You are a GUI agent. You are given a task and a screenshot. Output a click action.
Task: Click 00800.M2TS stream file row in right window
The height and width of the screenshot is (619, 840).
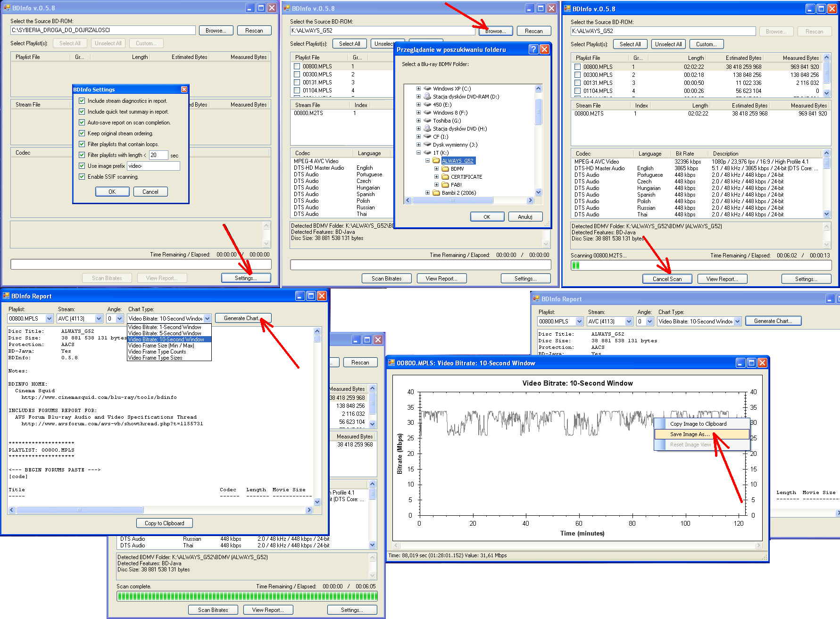[x=701, y=114]
